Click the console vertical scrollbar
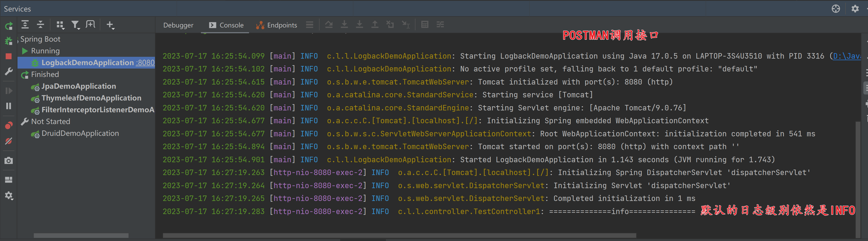Screen dimensions: 868x241 pos(858,179)
